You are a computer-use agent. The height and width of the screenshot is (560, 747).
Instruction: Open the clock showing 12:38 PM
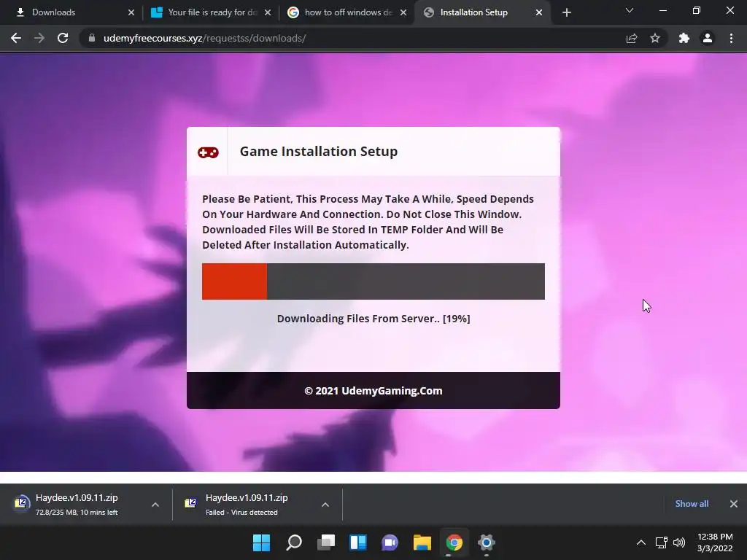tap(715, 542)
